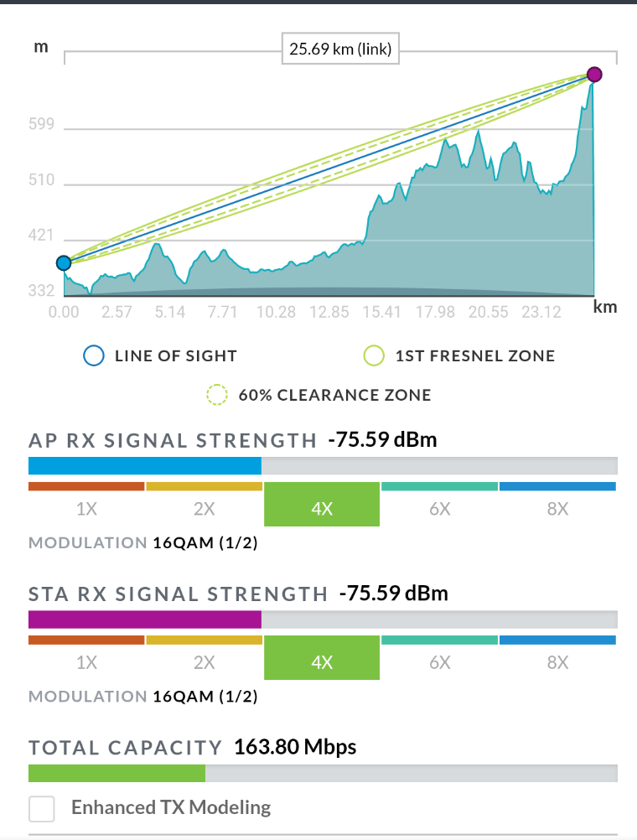Click the 1st Fresnel Zone legend circle

[375, 356]
